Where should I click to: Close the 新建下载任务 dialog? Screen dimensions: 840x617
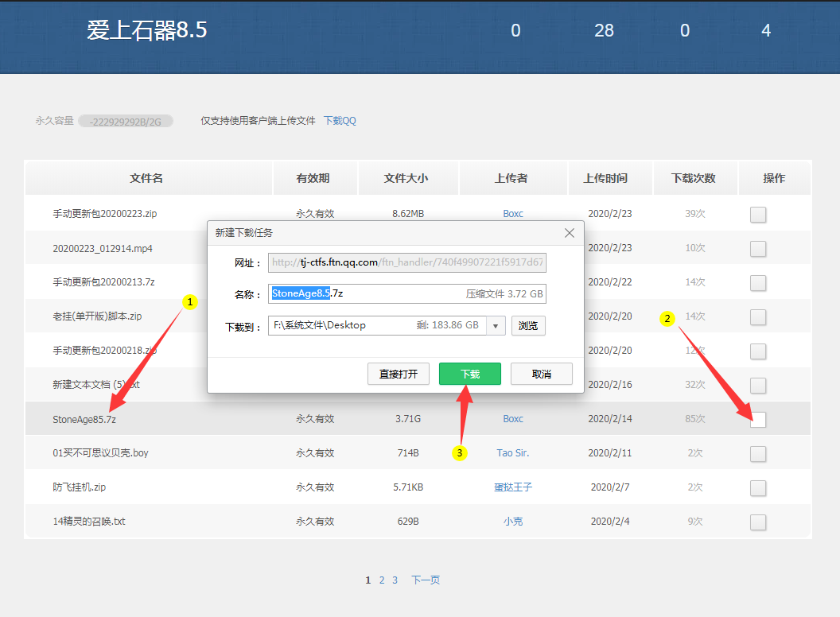(569, 233)
